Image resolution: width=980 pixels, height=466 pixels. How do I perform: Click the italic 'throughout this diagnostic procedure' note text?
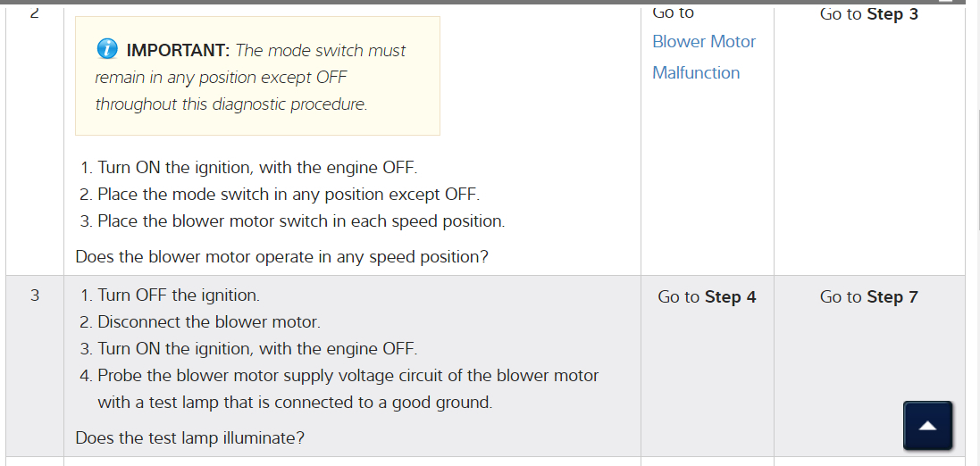(230, 104)
